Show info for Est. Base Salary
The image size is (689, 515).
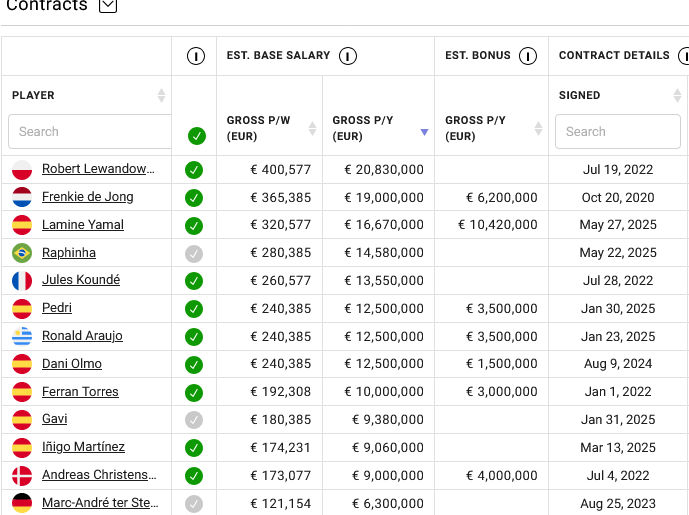coord(348,56)
